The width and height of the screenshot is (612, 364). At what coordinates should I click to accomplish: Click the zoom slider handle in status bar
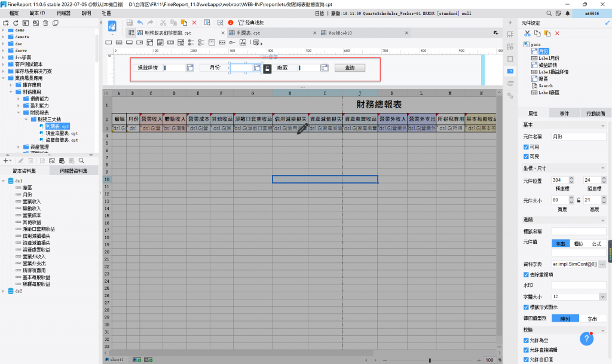[x=430, y=360]
